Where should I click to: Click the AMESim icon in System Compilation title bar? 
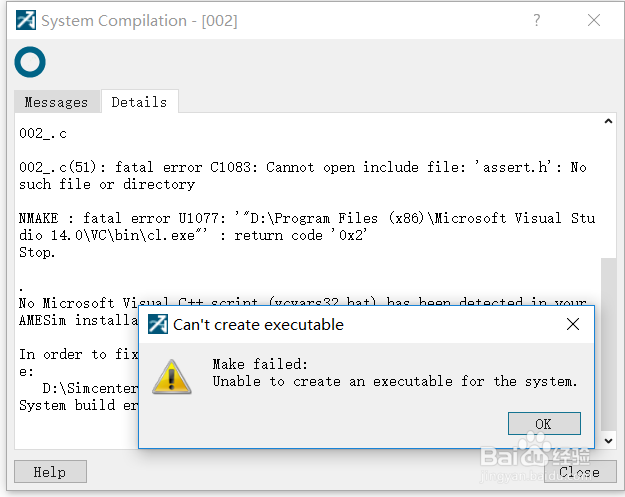coord(25,21)
